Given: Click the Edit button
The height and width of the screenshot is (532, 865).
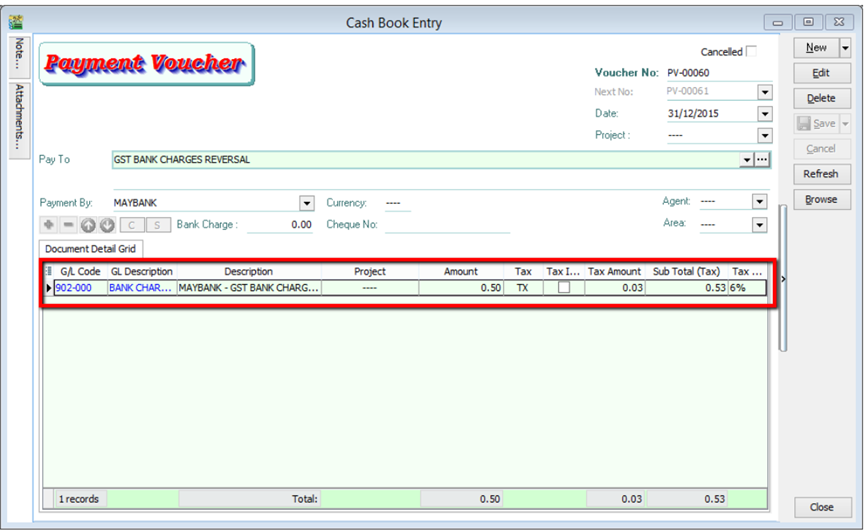Looking at the screenshot, I should pos(821,73).
